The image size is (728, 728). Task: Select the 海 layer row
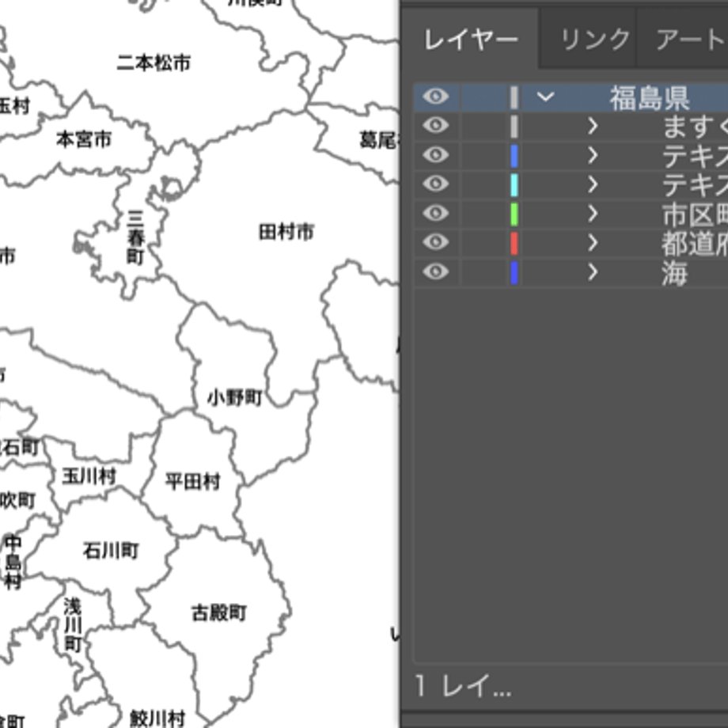[571, 272]
